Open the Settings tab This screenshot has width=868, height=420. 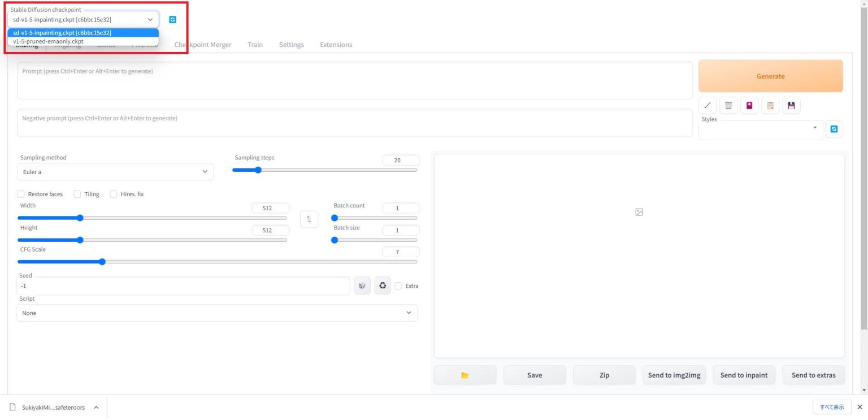click(291, 44)
